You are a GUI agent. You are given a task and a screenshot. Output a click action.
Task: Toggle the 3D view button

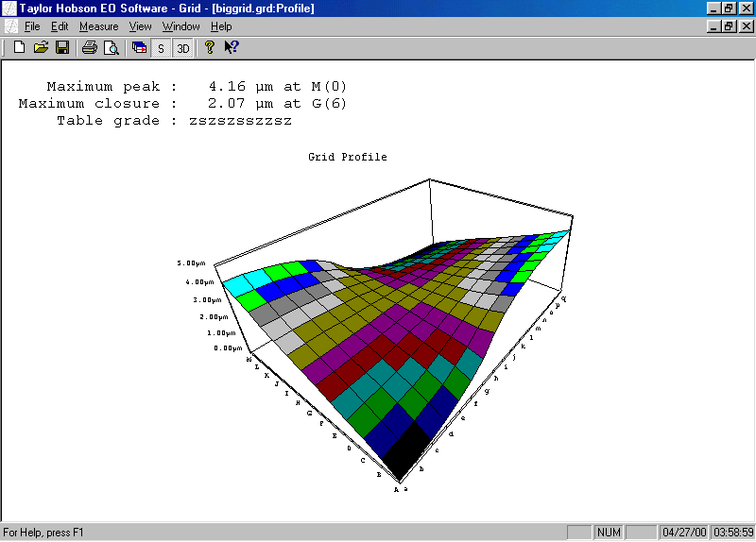(x=183, y=47)
